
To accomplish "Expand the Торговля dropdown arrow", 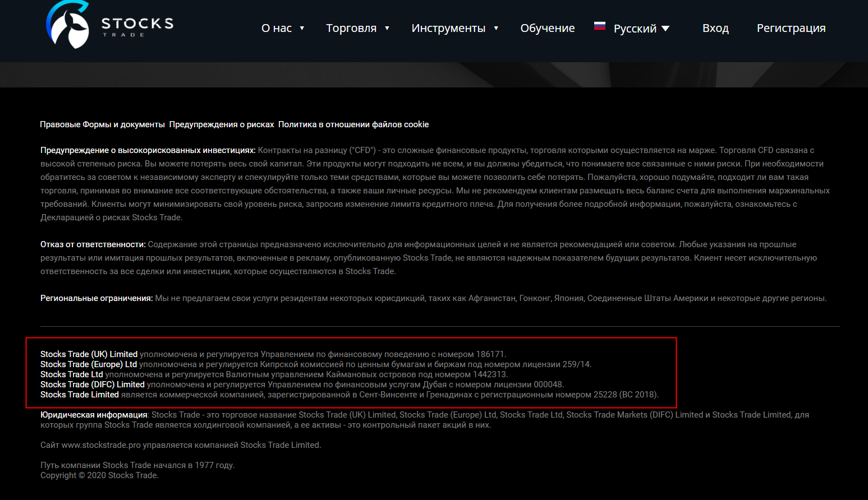I will coord(387,28).
